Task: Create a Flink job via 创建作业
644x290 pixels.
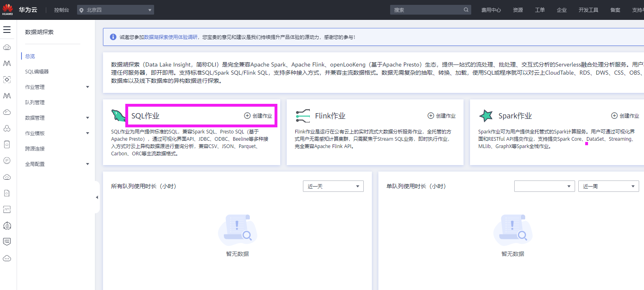Action: click(446, 116)
